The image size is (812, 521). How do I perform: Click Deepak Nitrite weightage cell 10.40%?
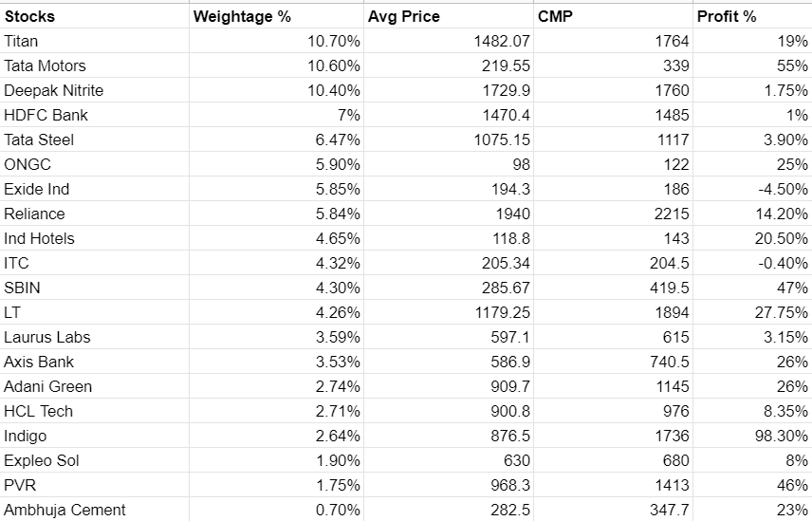277,90
